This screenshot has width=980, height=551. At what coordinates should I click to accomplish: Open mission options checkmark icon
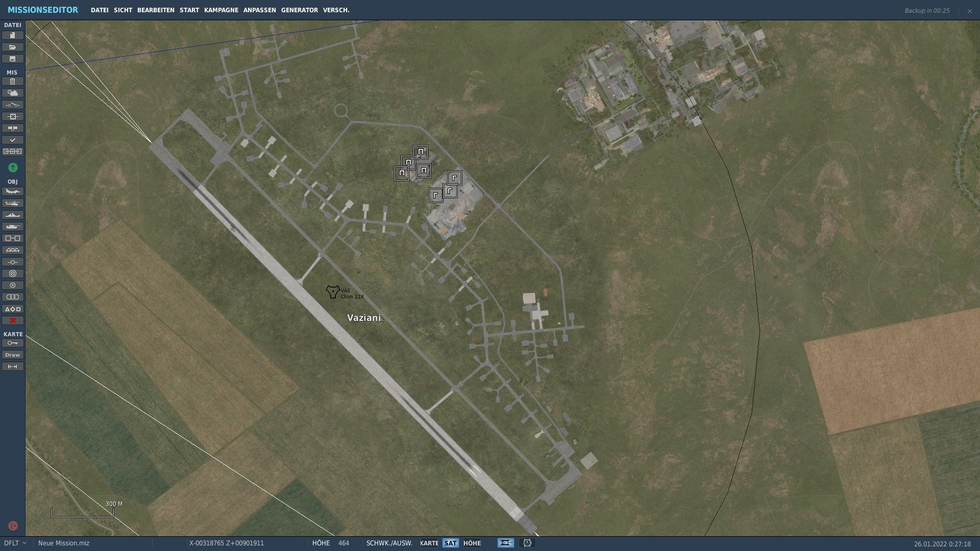pyautogui.click(x=13, y=140)
